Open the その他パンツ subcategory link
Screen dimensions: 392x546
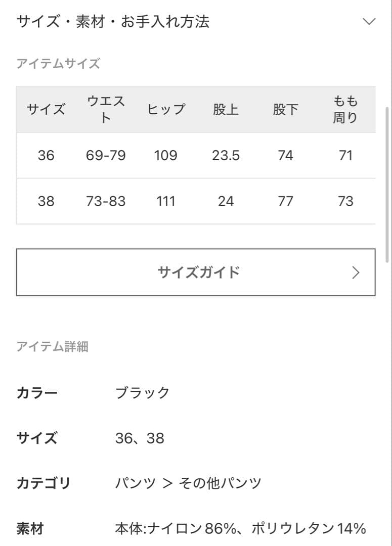click(220, 483)
